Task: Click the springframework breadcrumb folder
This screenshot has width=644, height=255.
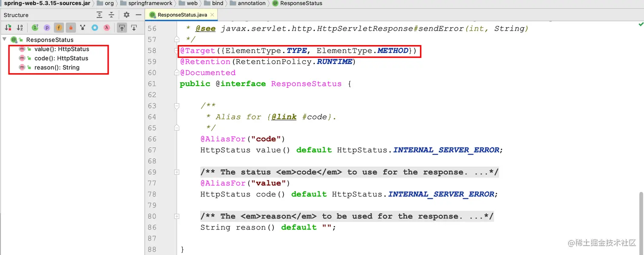Action: click(x=146, y=3)
